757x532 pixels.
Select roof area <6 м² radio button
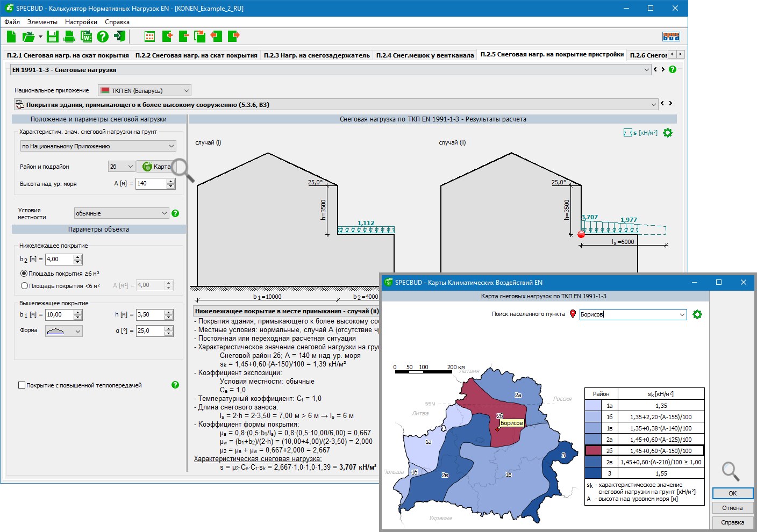tap(24, 286)
